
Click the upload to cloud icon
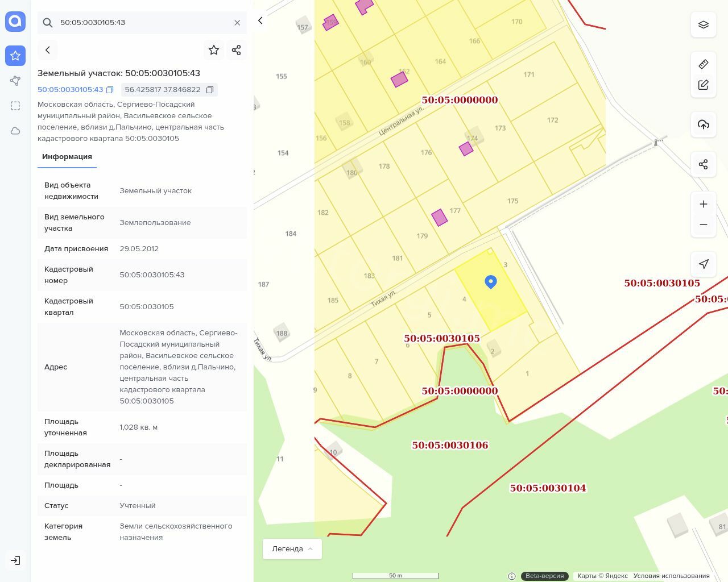[x=704, y=124]
